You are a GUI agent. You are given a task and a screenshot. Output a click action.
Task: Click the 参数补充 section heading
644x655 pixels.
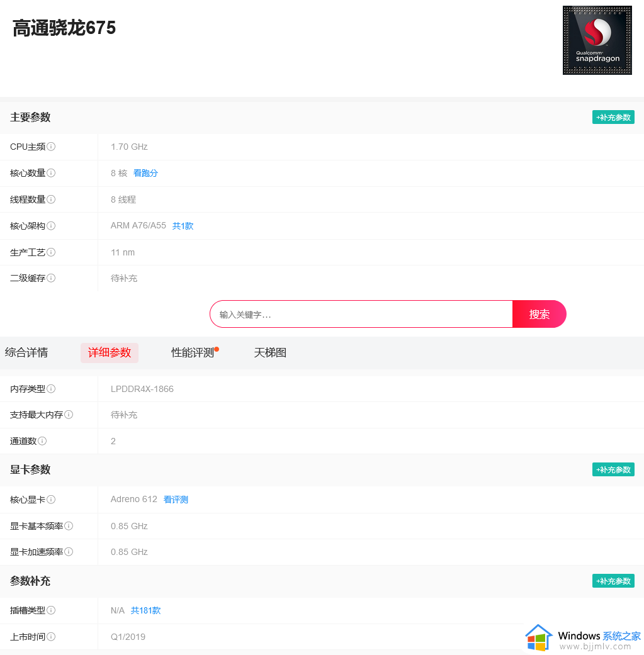click(x=30, y=581)
